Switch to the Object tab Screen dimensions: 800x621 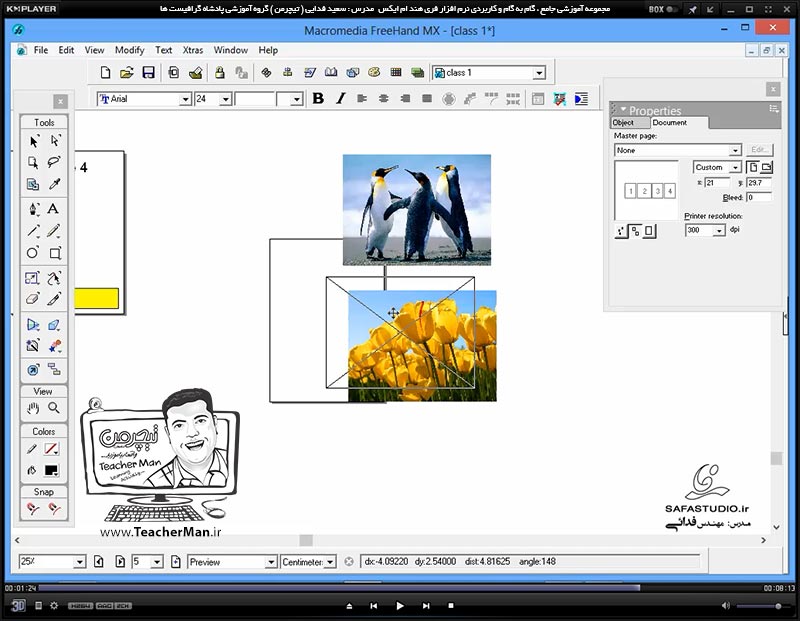(623, 122)
